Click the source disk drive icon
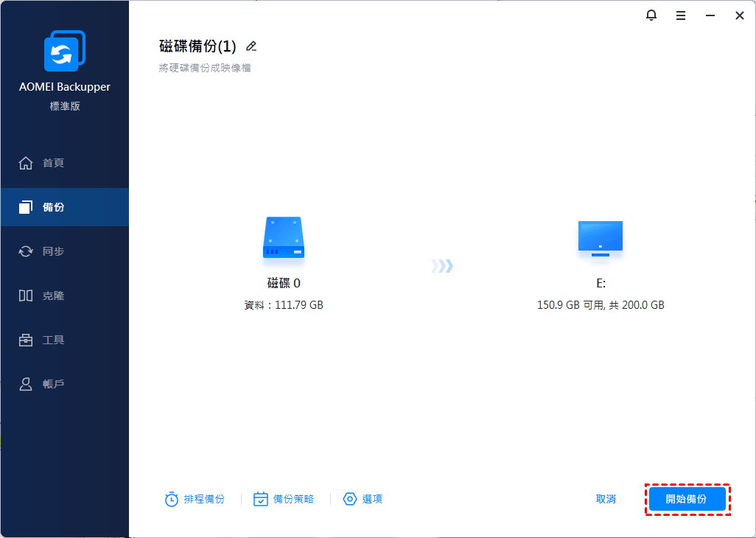The height and width of the screenshot is (538, 756). click(x=284, y=237)
